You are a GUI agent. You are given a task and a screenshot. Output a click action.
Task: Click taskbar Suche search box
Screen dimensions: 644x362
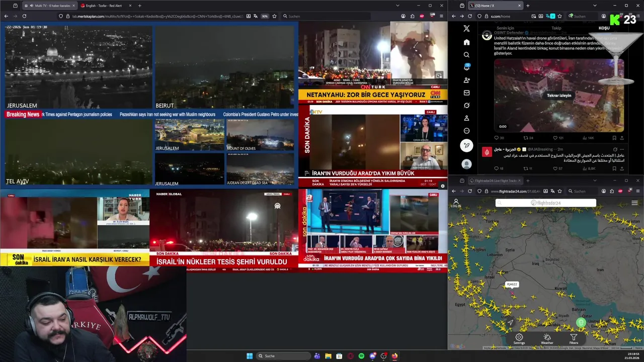tap(283, 356)
